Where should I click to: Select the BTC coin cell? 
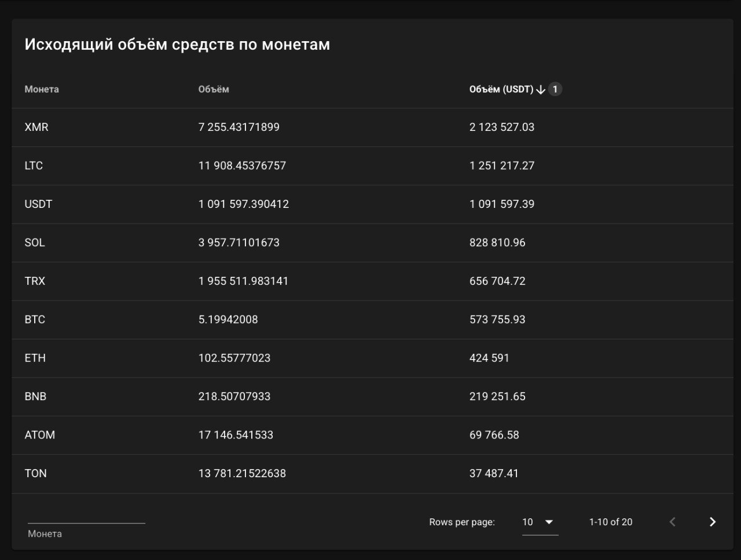[35, 320]
